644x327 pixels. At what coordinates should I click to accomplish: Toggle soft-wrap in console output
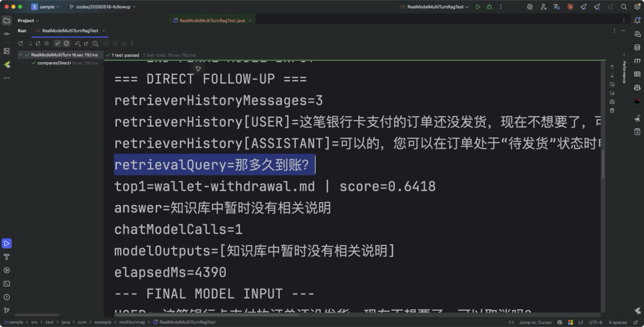click(x=612, y=84)
